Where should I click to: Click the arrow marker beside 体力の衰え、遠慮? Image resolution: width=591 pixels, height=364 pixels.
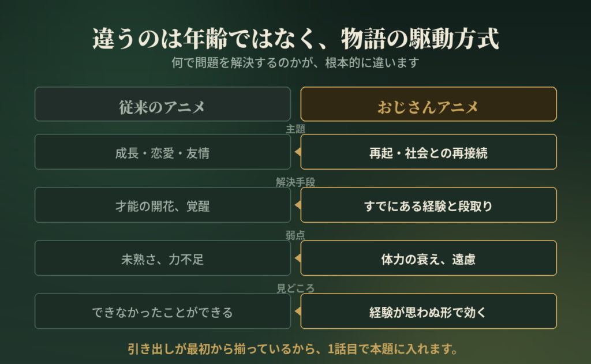point(298,258)
